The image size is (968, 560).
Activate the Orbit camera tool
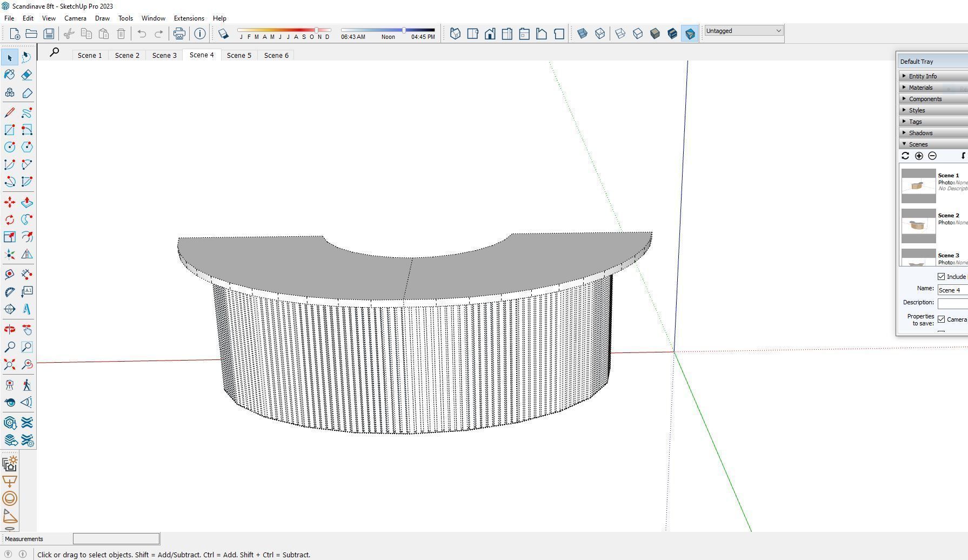tap(10, 330)
